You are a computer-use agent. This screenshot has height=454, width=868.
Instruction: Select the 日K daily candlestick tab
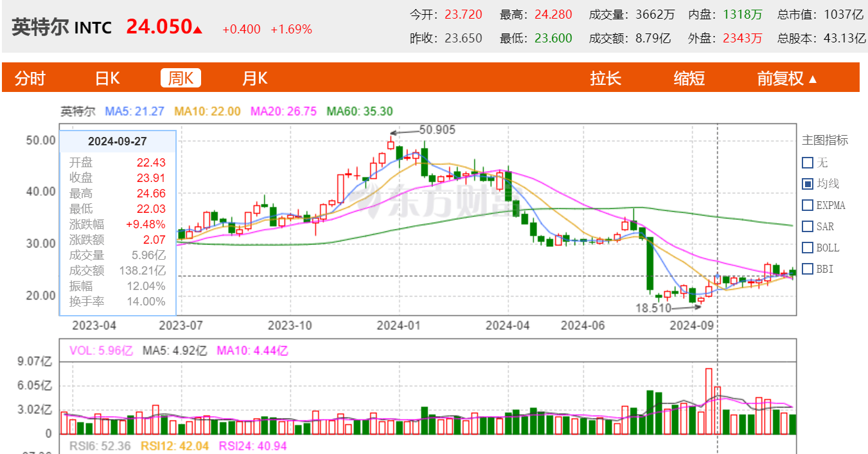pos(107,78)
